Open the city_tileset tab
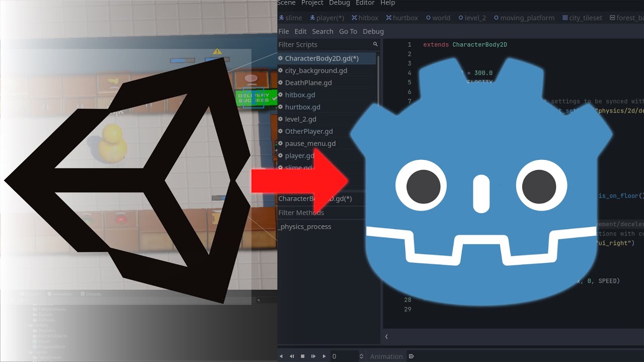Viewport: 644px width, 362px height. coord(582,18)
